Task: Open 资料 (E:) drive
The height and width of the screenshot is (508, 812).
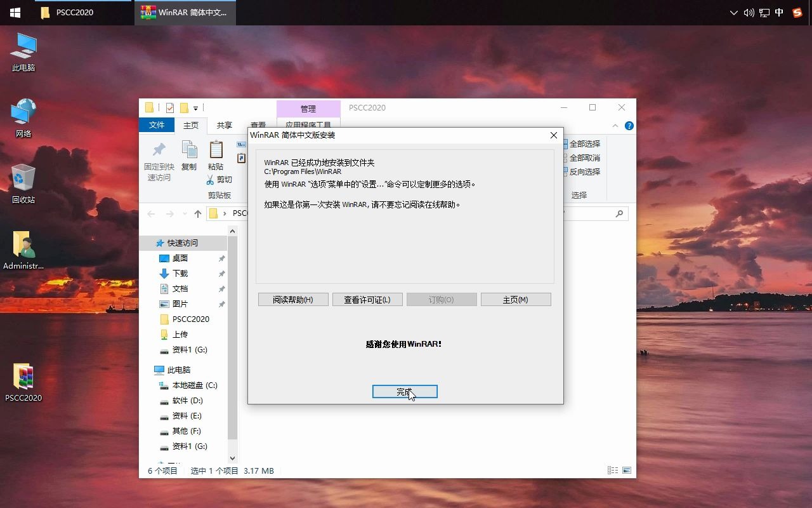Action: (x=187, y=415)
